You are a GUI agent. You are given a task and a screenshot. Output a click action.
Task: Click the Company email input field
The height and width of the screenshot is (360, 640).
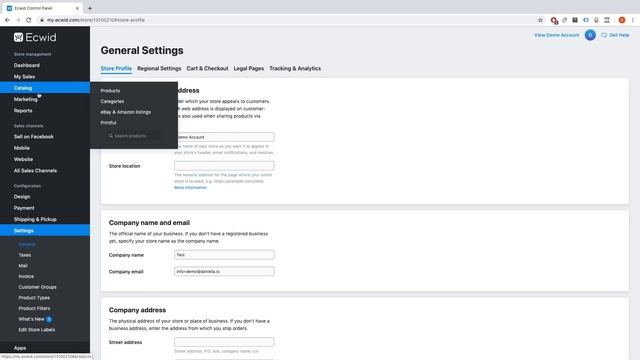point(224,271)
